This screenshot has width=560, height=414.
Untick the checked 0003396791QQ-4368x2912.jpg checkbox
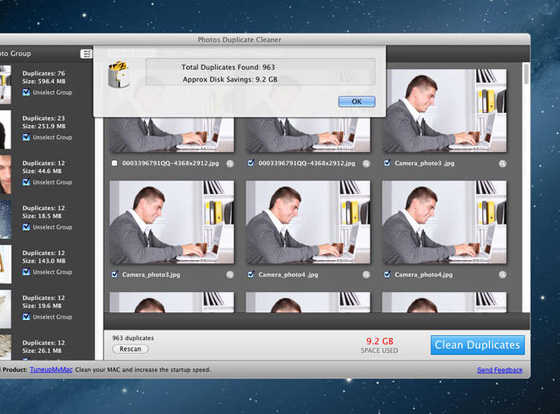click(251, 163)
